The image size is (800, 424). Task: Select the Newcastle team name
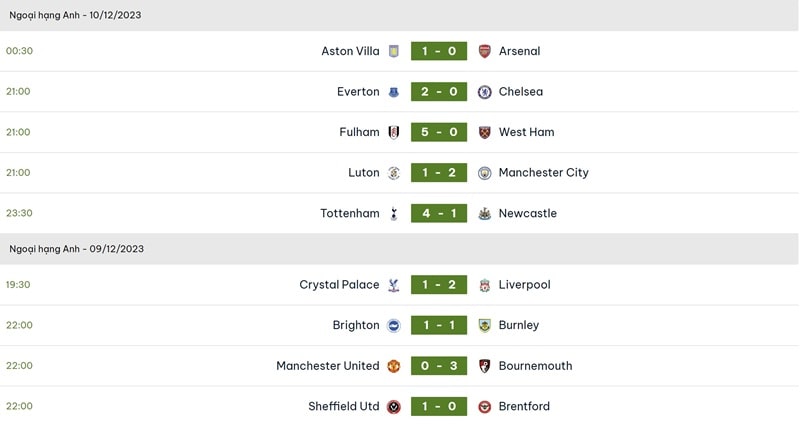528,213
